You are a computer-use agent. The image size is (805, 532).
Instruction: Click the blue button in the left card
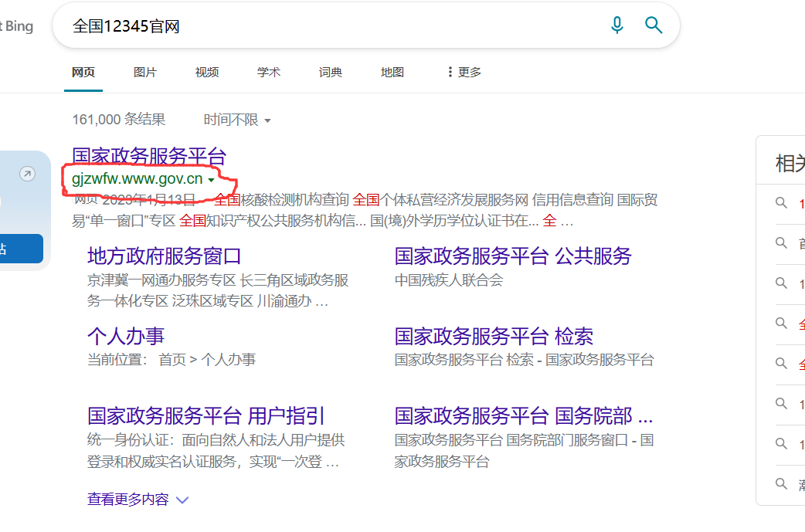[22, 249]
